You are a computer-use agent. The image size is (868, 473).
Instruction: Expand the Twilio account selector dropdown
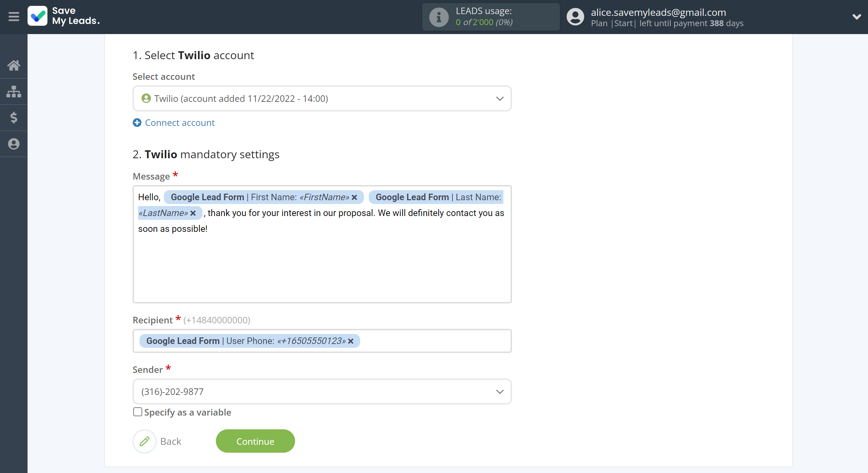click(500, 98)
